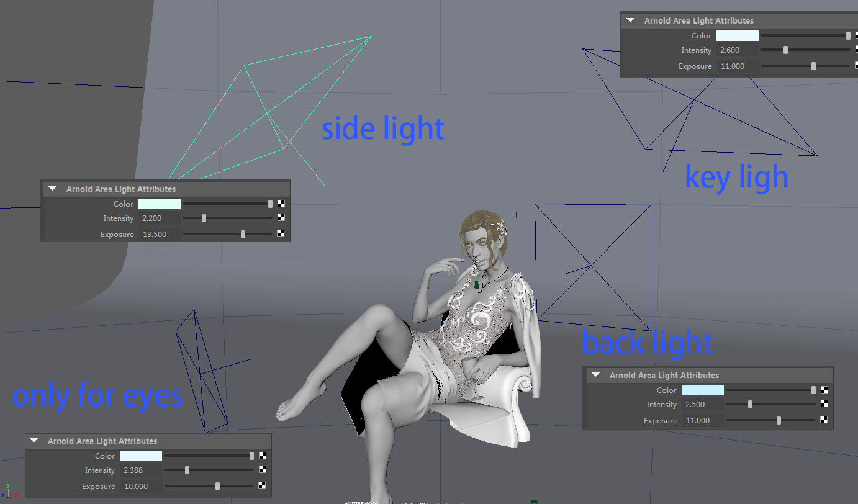
Task: Click Exposure field in 2.500 intensity panel
Action: (x=703, y=420)
